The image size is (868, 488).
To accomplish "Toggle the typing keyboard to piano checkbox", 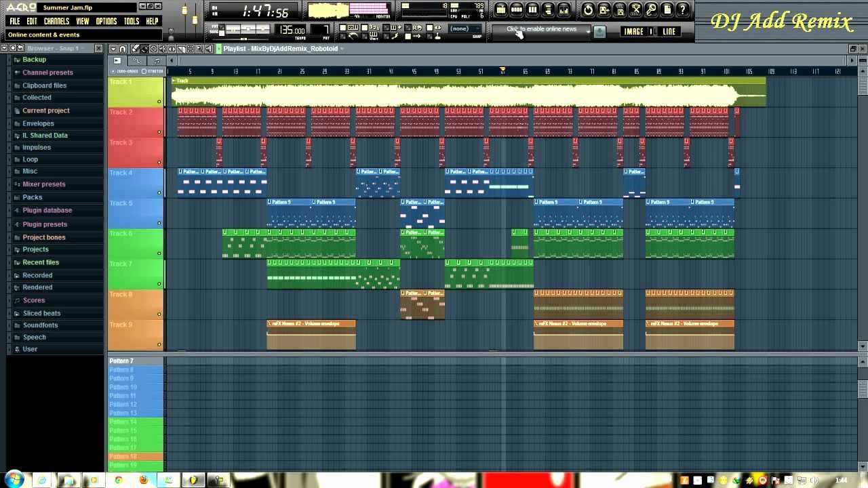I will 342,28.
